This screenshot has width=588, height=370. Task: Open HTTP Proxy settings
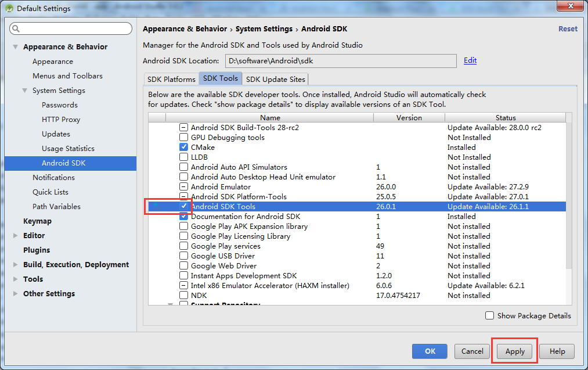point(61,119)
